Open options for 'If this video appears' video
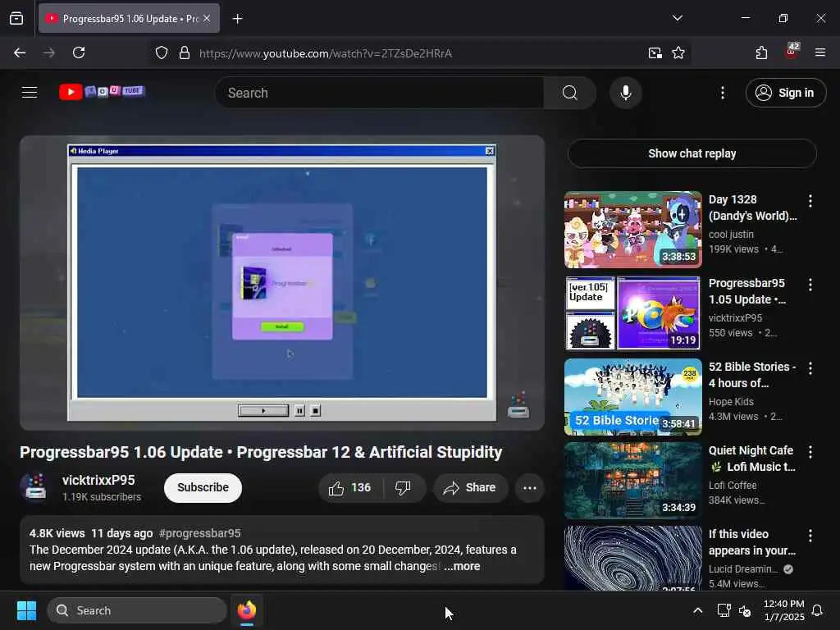Viewport: 840px width, 630px height. coord(810,535)
